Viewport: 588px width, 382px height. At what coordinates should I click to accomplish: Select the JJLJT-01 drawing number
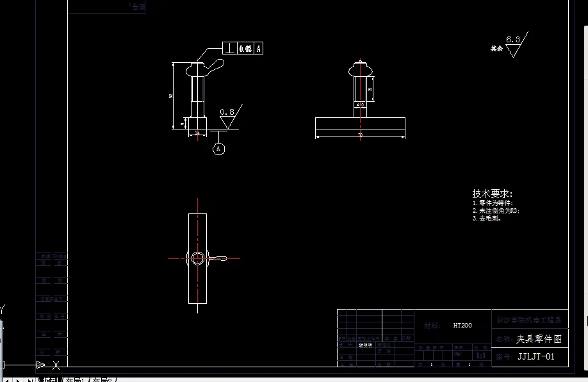click(536, 356)
